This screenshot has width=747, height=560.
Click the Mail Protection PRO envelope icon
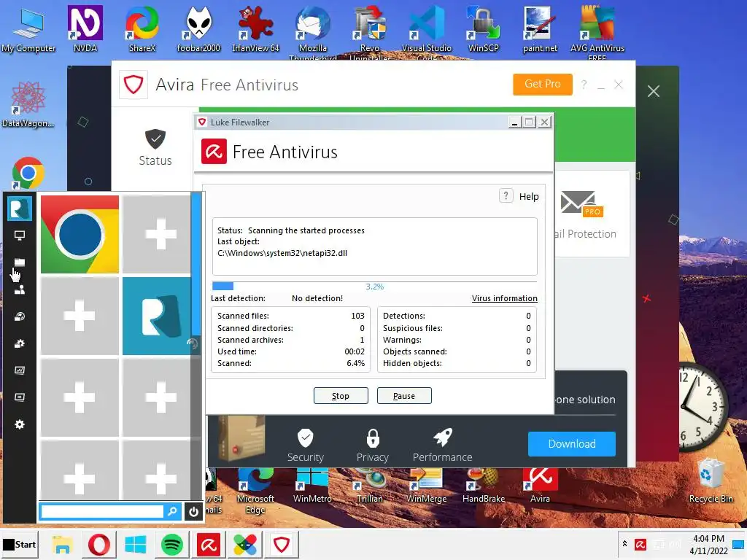(x=581, y=204)
